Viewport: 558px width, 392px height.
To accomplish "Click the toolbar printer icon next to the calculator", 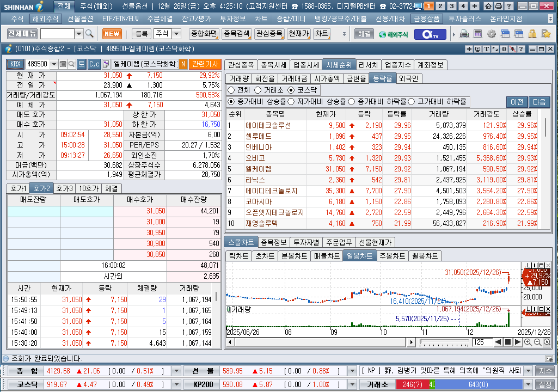I will point(464,34).
